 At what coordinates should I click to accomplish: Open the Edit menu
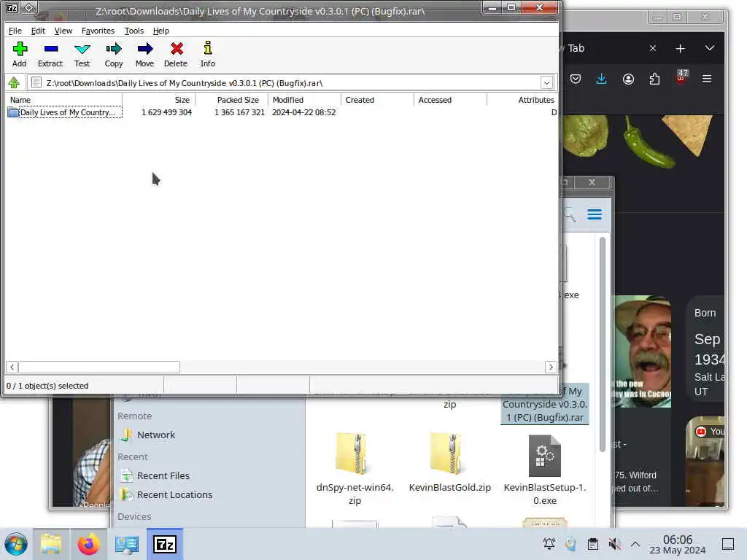(38, 31)
